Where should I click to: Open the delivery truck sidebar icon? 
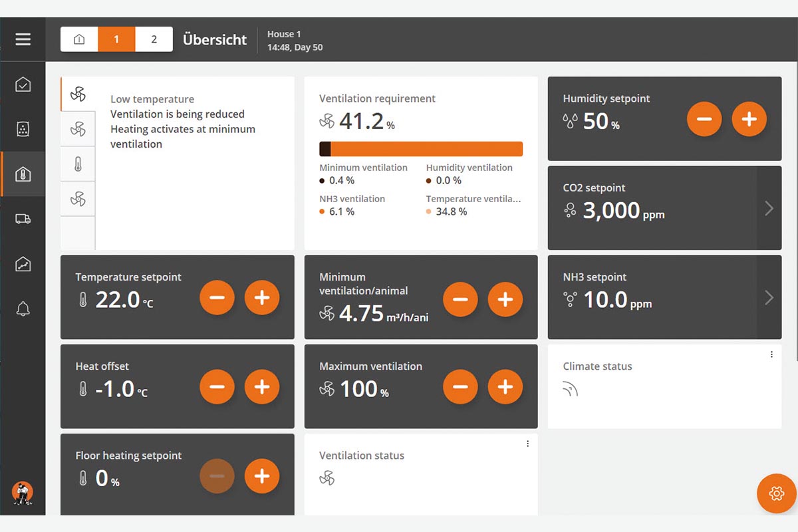23,219
